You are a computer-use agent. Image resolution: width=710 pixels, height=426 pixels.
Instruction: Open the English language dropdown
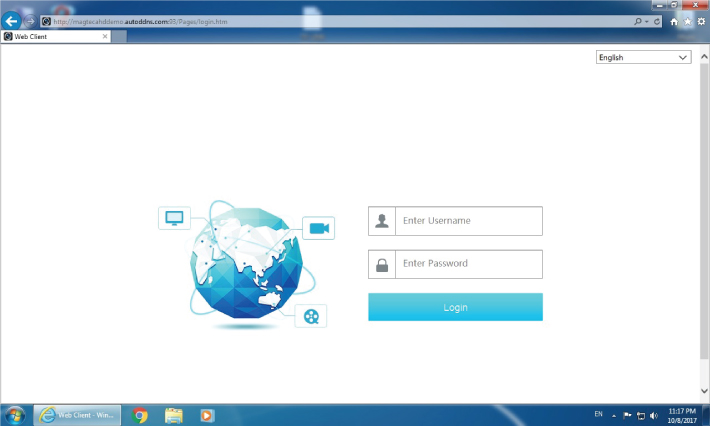(x=643, y=57)
